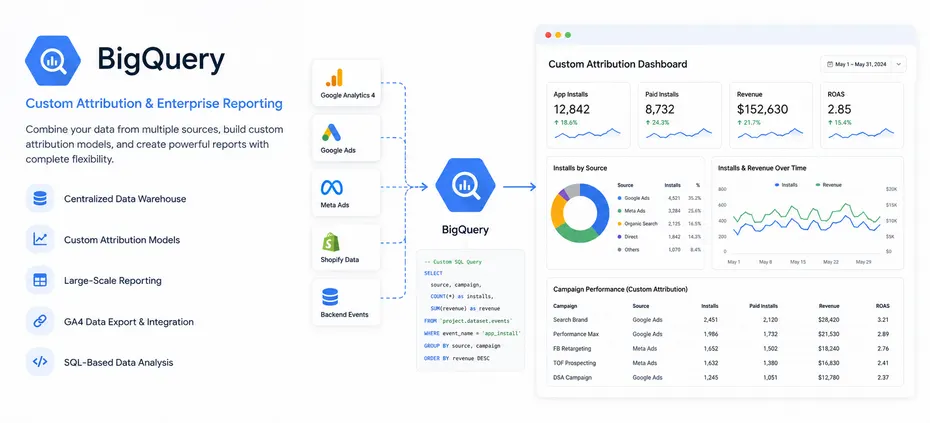Viewport: 930px width, 423px height.
Task: Toggle the Installs series in chart legend
Action: tap(786, 185)
